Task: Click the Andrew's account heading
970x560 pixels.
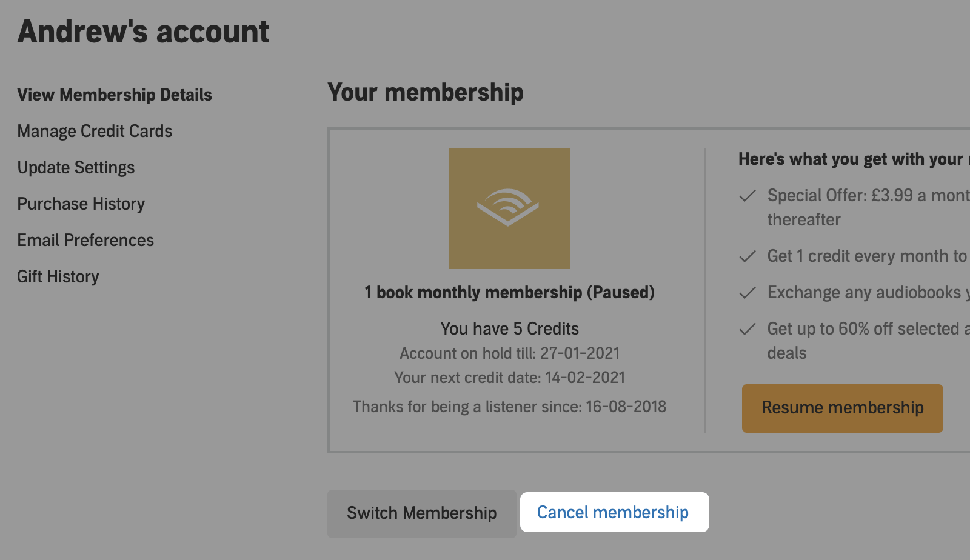Action: tap(143, 32)
